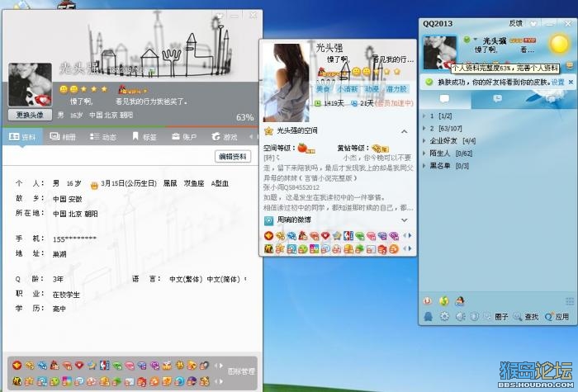Viewport: 578px width, 392px height.
Task: Open the 动态 updates tab
Action: (103, 137)
